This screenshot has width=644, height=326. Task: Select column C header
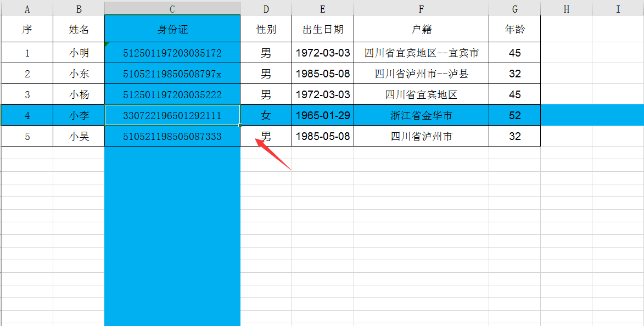point(172,9)
